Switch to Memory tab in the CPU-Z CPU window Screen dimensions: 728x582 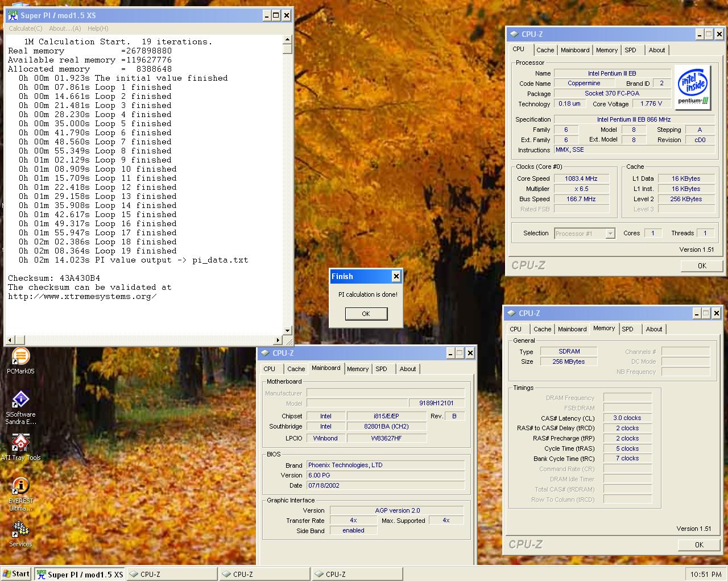tap(607, 50)
